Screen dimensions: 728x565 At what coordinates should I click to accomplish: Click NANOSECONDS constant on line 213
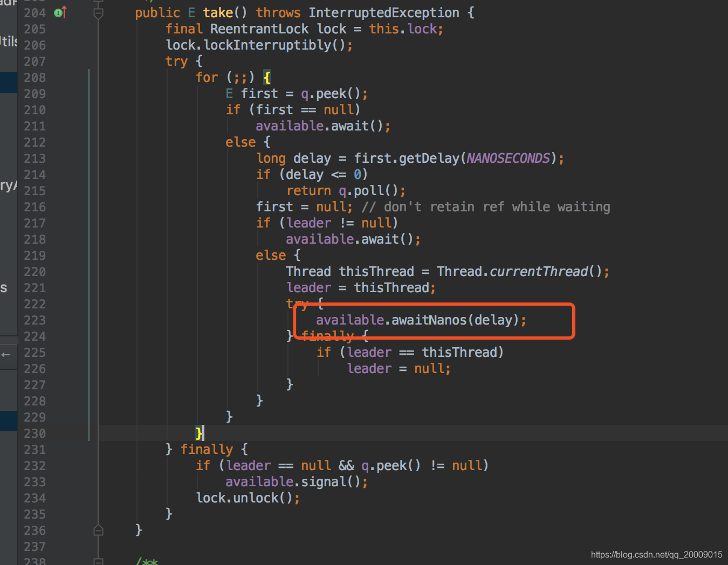click(x=508, y=158)
